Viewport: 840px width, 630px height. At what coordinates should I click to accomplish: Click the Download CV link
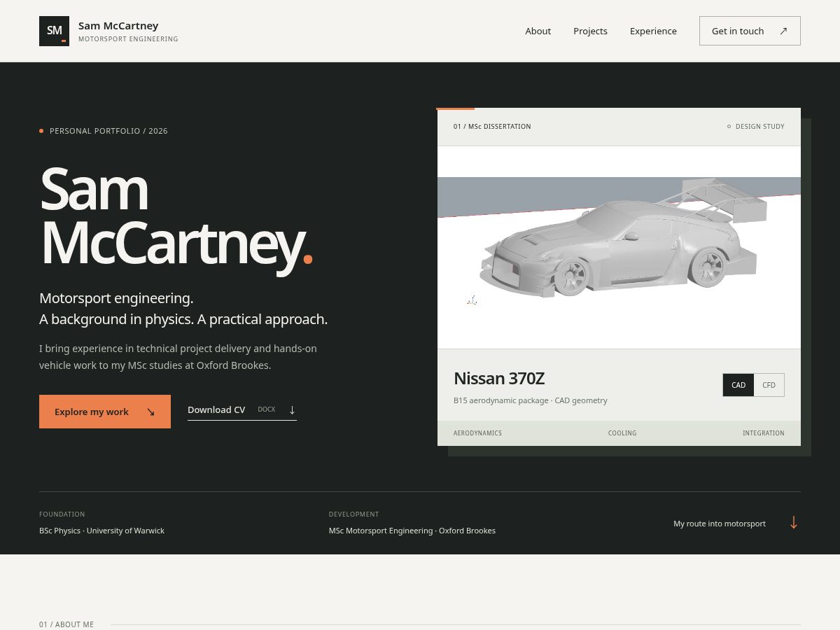click(242, 410)
